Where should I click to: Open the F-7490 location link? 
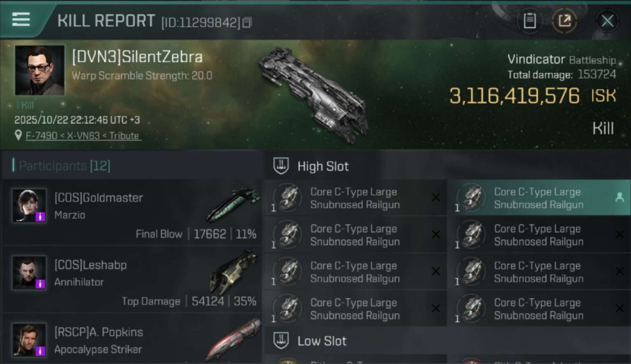[83, 136]
